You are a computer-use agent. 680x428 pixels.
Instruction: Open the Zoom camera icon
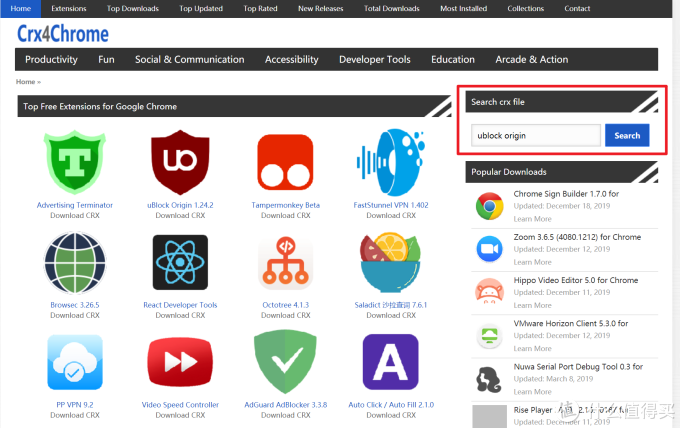(489, 249)
